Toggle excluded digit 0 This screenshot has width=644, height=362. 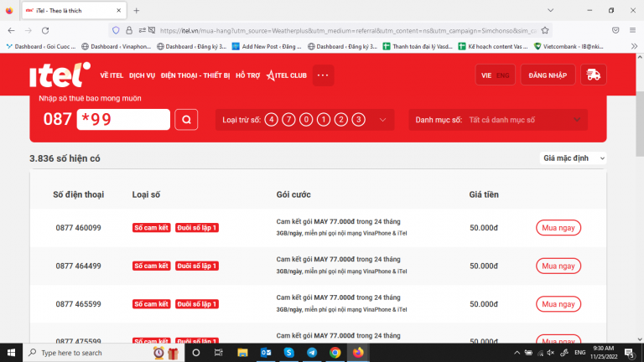click(306, 120)
